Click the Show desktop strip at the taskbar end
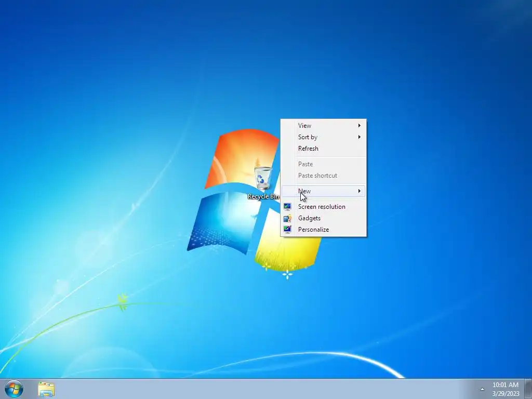The height and width of the screenshot is (399, 532). point(528,389)
